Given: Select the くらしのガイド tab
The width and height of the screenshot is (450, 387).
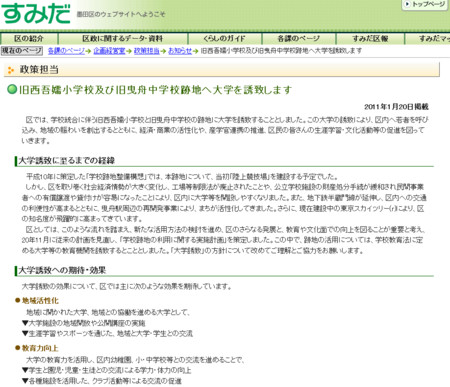Looking at the screenshot, I should tap(225, 39).
